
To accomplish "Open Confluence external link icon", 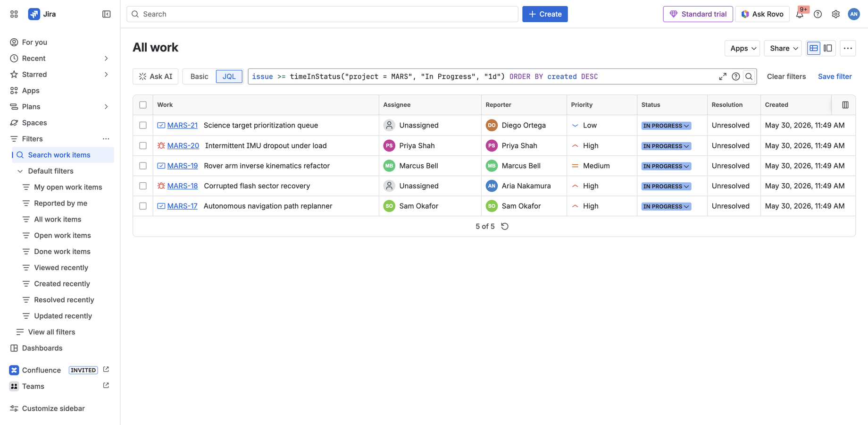I will [106, 369].
